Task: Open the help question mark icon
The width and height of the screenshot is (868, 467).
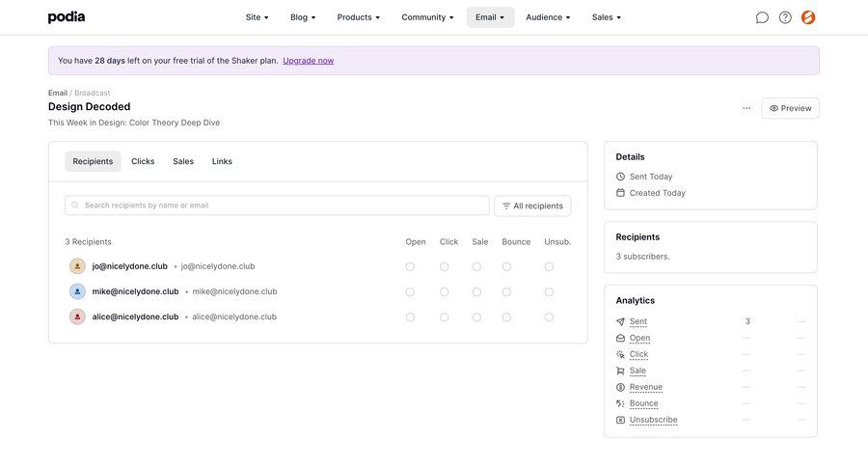Action: point(785,17)
